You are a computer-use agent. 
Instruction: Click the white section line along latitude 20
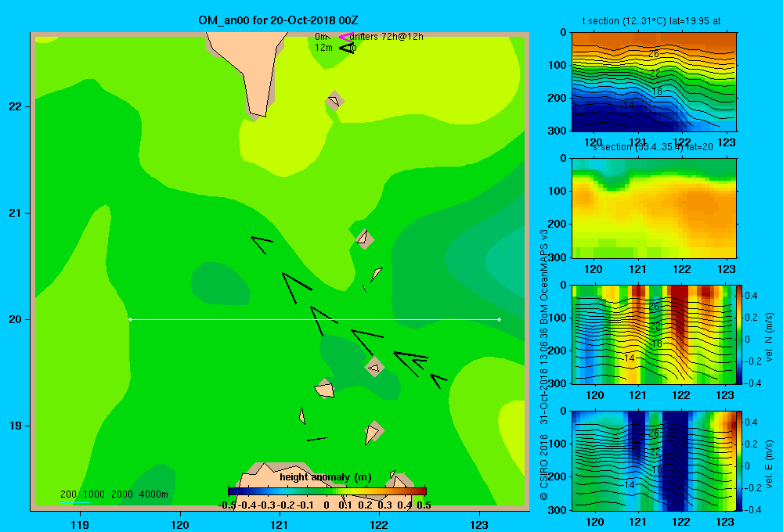pyautogui.click(x=315, y=319)
